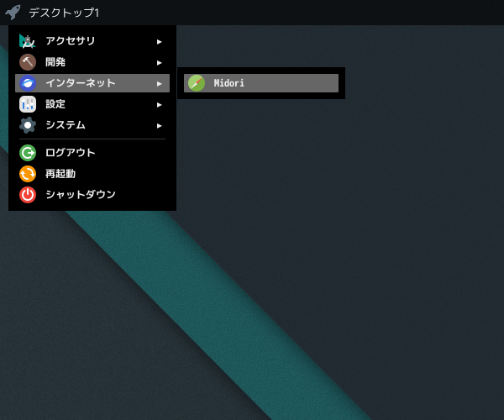Expand the アクセサリ submenu arrow
The width and height of the screenshot is (504, 420).
click(159, 42)
